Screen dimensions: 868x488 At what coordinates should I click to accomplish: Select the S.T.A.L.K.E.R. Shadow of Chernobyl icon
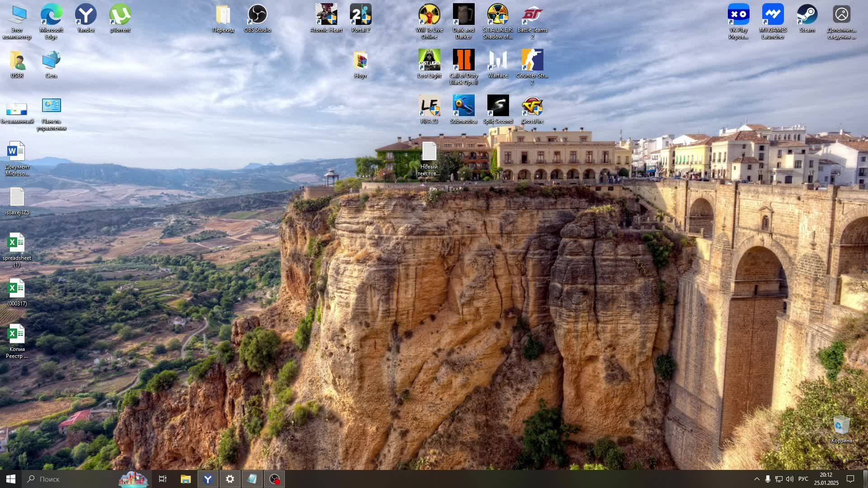[498, 22]
